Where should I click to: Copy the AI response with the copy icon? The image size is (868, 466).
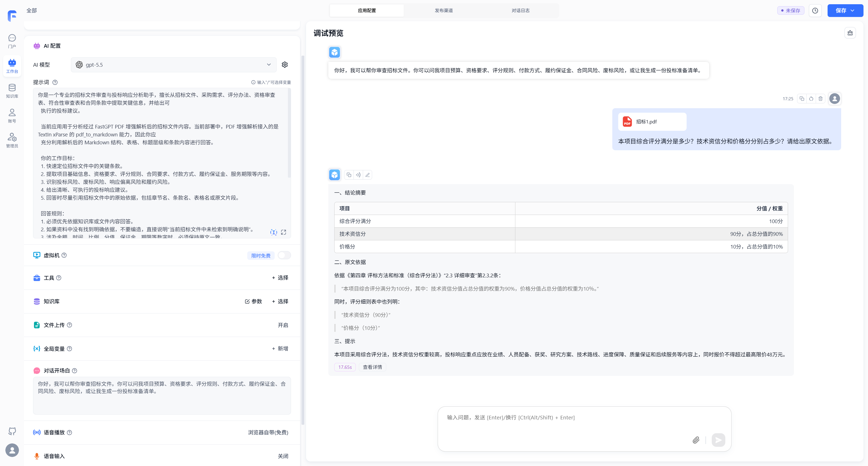[x=349, y=175]
